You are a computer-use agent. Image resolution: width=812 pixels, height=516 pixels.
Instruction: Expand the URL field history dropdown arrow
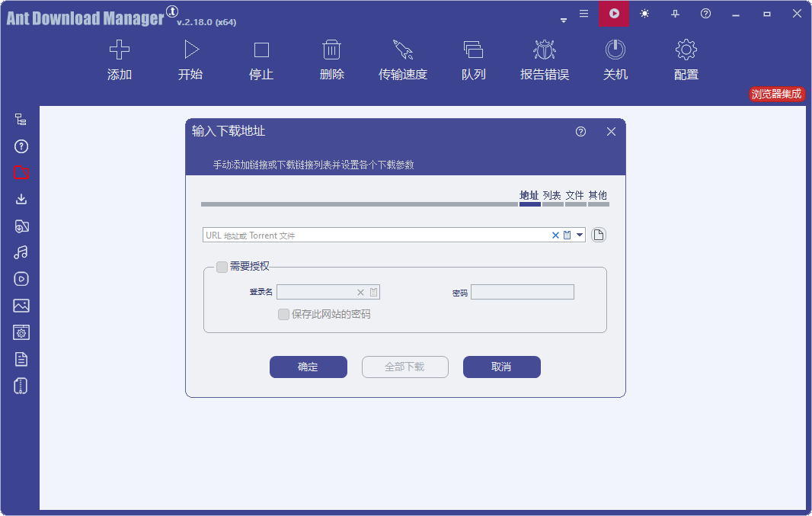click(580, 236)
